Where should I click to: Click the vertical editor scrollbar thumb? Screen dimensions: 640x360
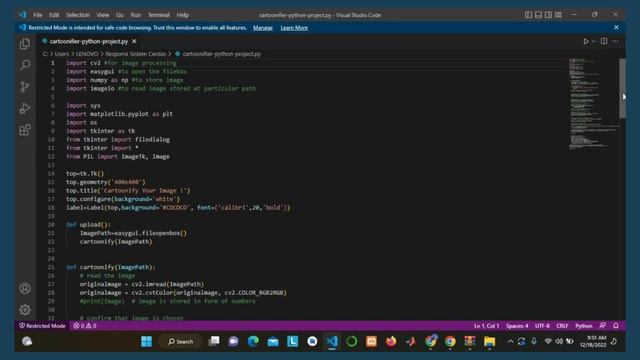[622, 88]
